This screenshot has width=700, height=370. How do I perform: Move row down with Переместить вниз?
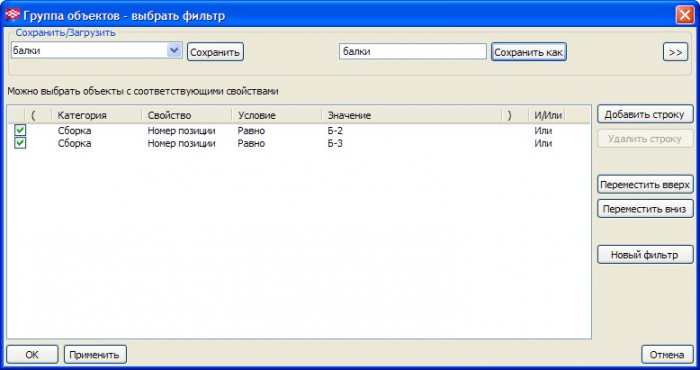pyautogui.click(x=645, y=208)
